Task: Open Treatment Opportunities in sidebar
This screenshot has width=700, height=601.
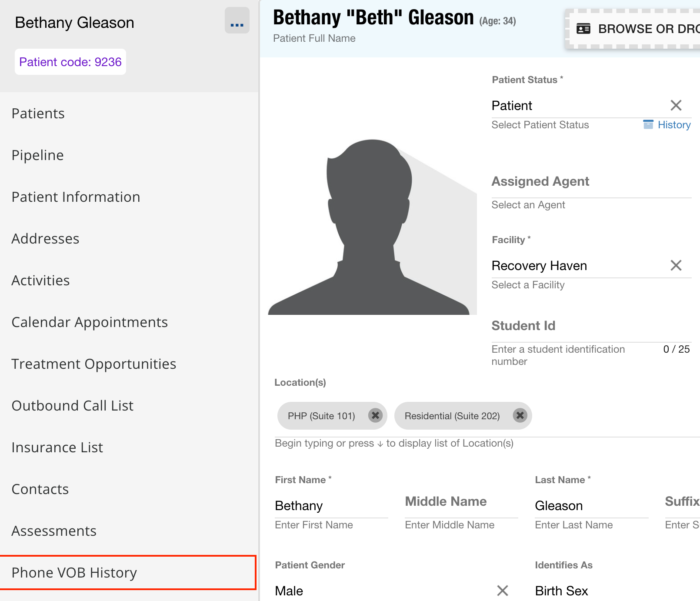Action: coord(94,364)
